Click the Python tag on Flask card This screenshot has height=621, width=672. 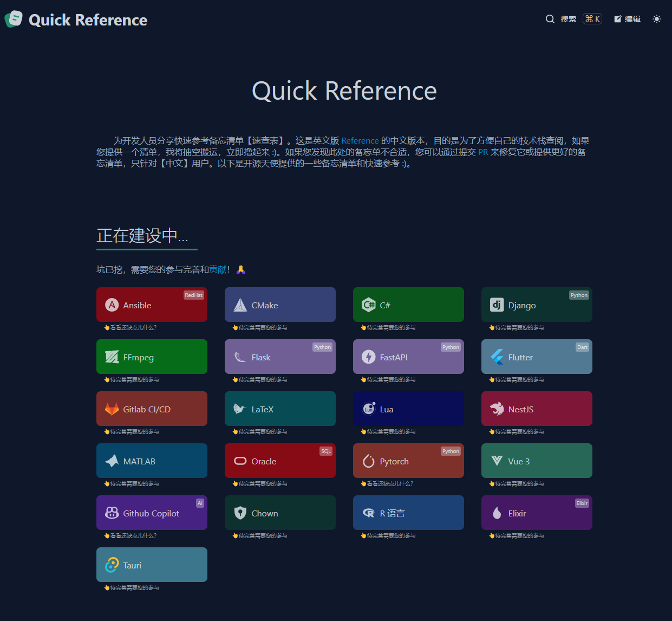[322, 347]
